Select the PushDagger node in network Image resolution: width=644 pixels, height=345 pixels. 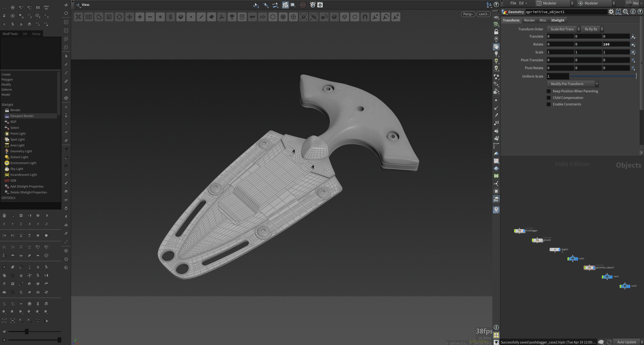coord(519,231)
